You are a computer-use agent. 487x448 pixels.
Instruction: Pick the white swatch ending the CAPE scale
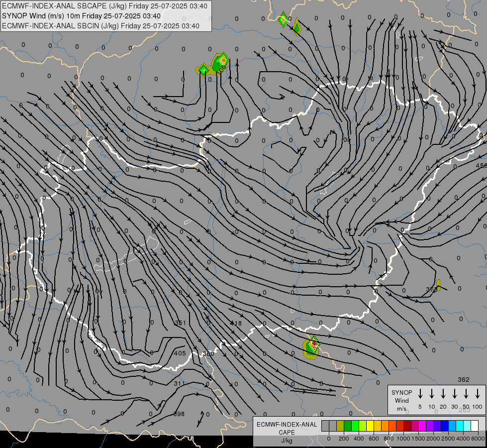pyautogui.click(x=475, y=426)
